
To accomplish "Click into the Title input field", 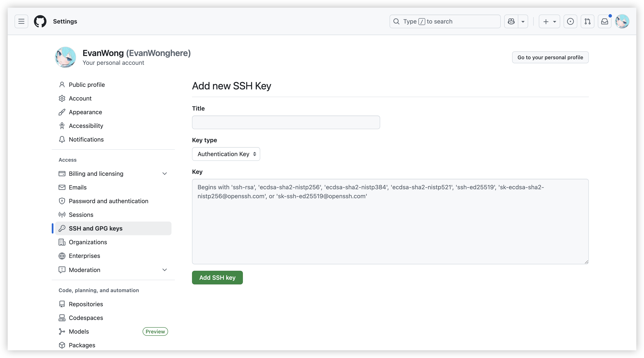I will (x=286, y=123).
